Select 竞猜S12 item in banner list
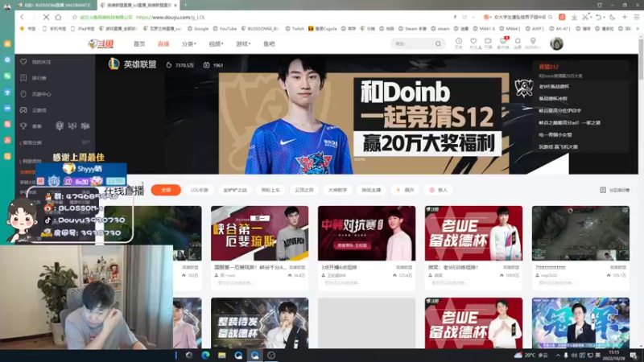This screenshot has width=644, height=362. (549, 67)
